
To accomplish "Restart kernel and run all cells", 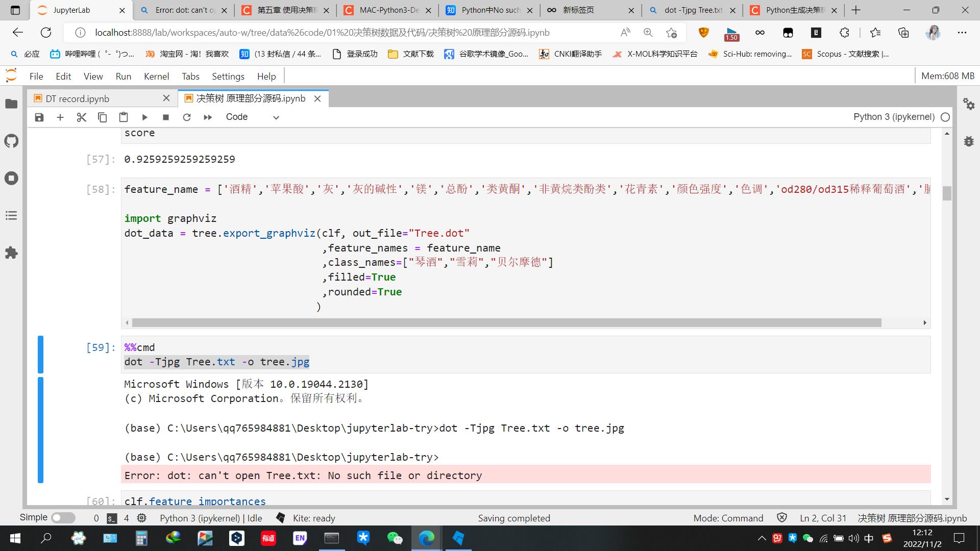I will pyautogui.click(x=208, y=117).
